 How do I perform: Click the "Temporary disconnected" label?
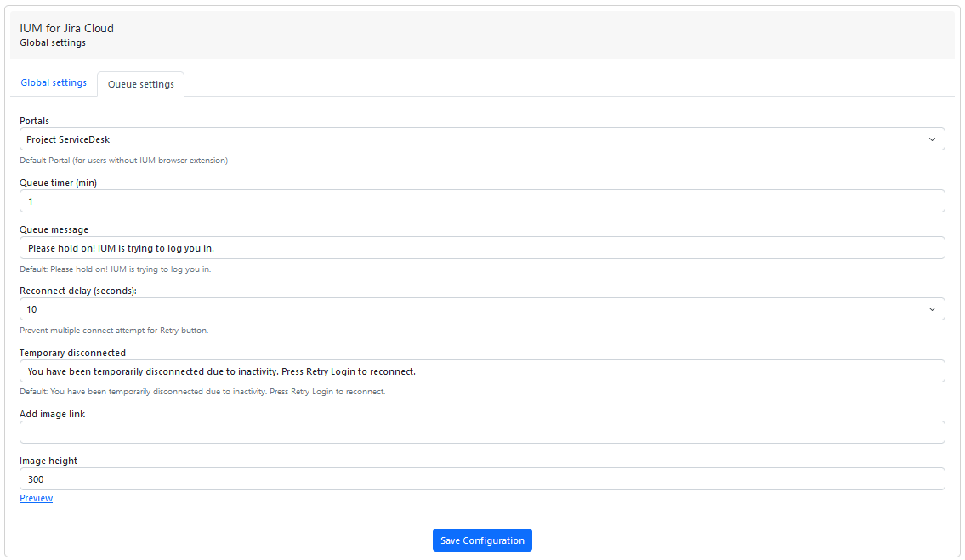click(72, 353)
